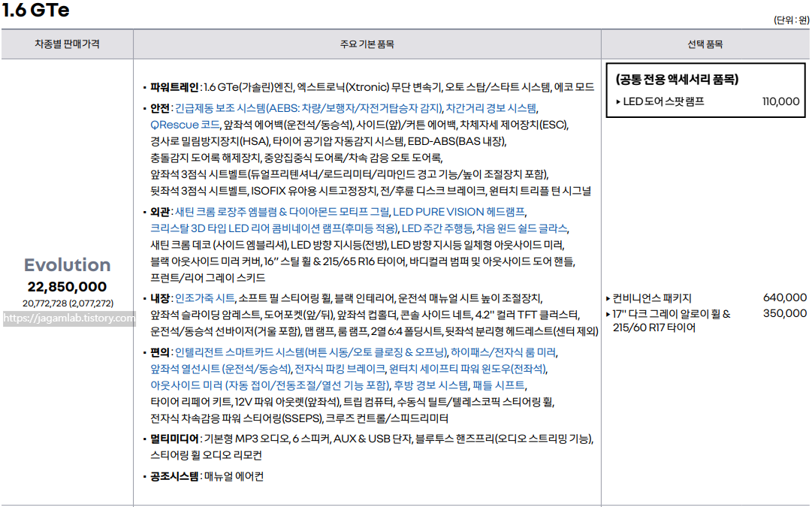Click '스티어링 휠 오디오 리모컨' text
812x507 pixels.
(x=206, y=455)
